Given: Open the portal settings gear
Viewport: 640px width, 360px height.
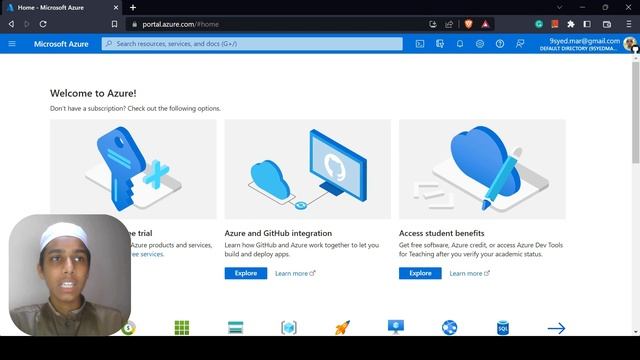Looking at the screenshot, I should coord(480,44).
